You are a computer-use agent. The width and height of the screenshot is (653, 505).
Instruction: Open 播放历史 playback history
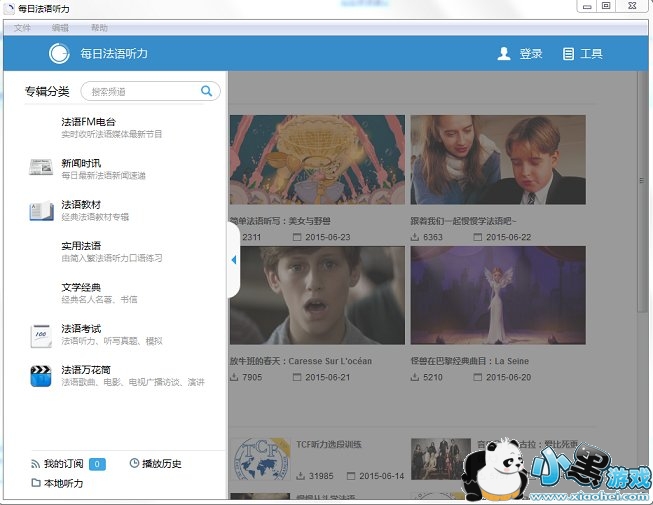click(x=162, y=463)
